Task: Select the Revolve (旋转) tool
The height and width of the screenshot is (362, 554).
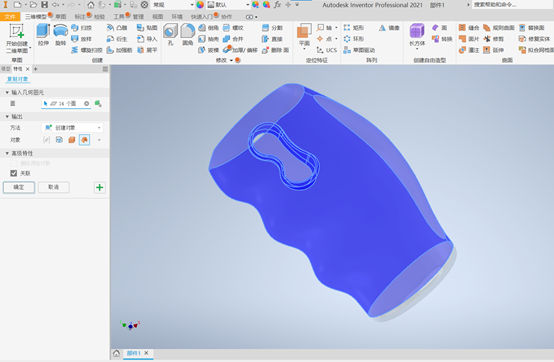Action: tap(60, 35)
